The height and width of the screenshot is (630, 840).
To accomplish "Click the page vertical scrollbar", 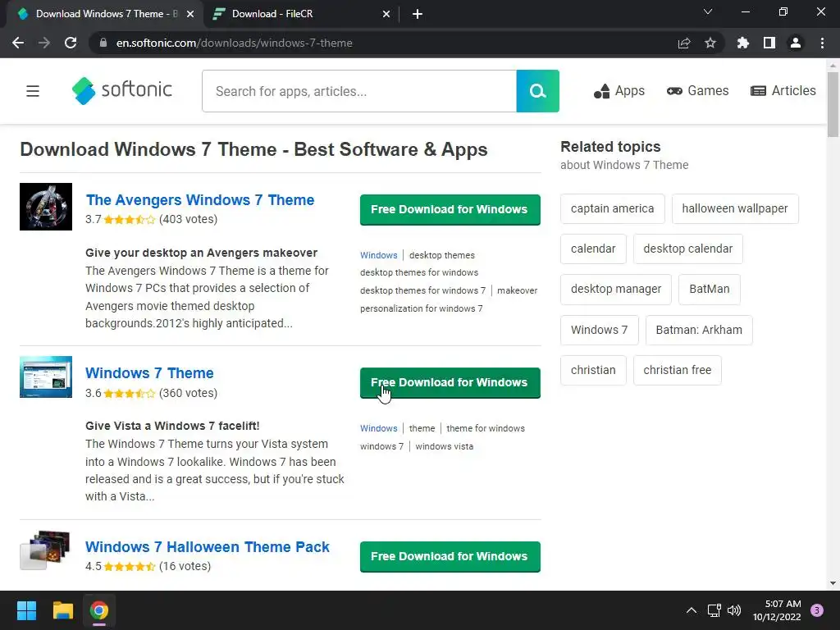I will pos(833,104).
